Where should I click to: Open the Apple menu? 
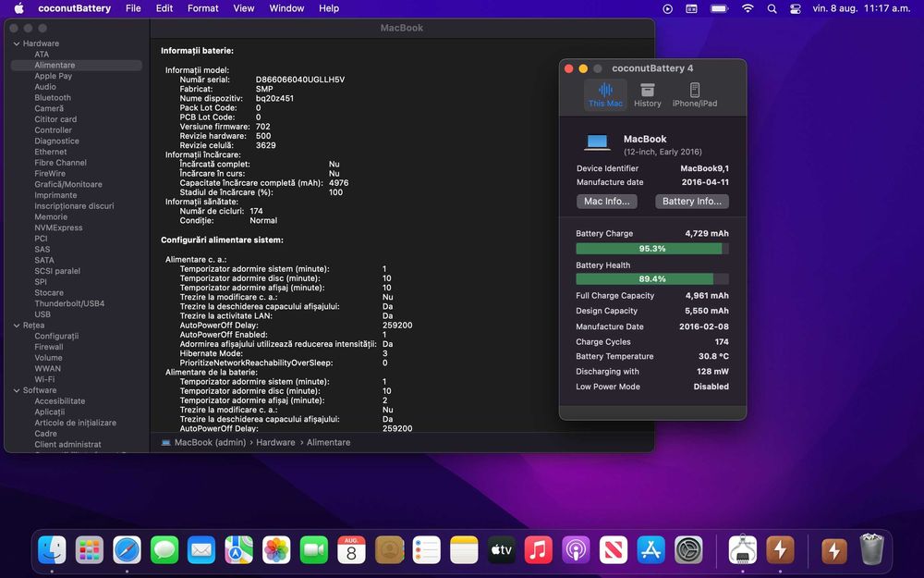pyautogui.click(x=18, y=8)
